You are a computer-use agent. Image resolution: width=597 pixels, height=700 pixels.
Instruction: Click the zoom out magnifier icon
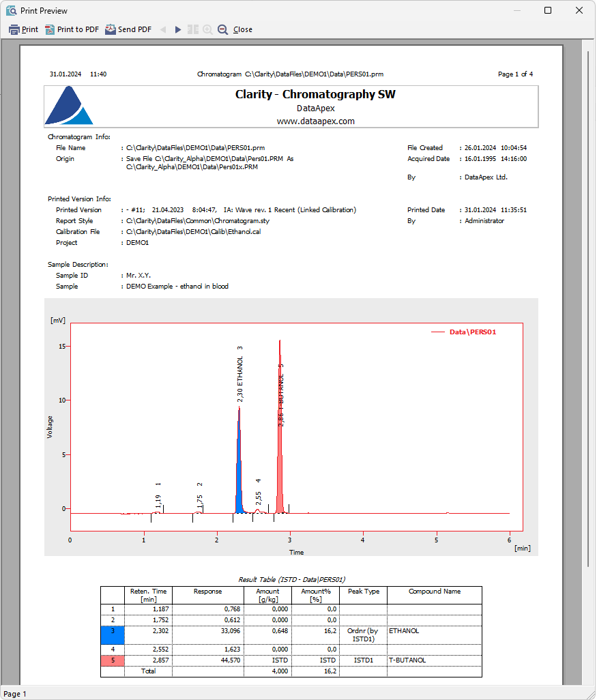coord(223,29)
